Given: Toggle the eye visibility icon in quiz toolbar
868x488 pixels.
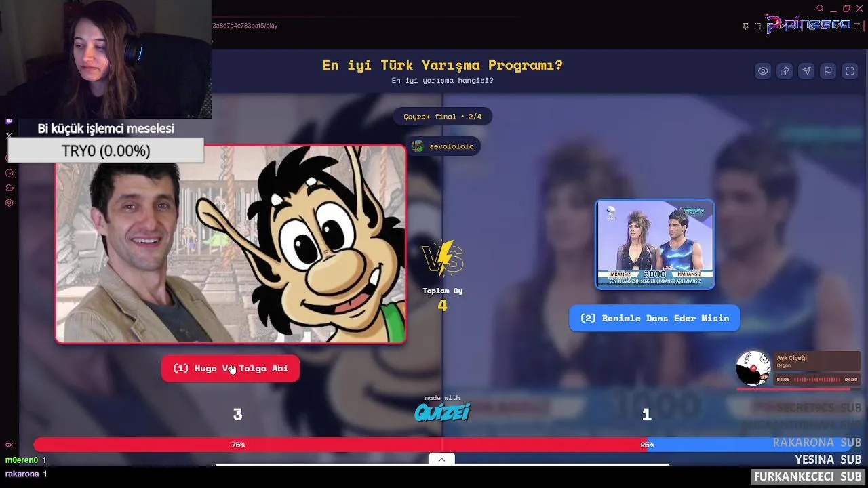Looking at the screenshot, I should pyautogui.click(x=763, y=71).
